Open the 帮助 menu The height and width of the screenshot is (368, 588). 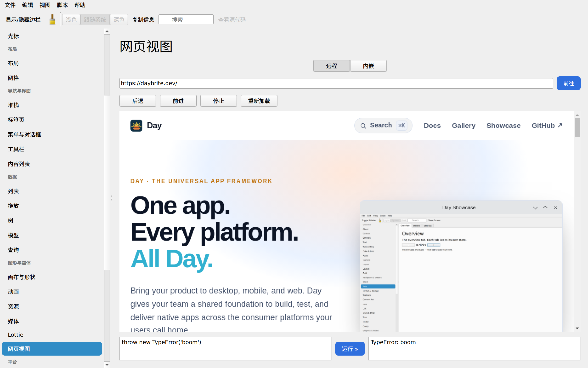[80, 5]
